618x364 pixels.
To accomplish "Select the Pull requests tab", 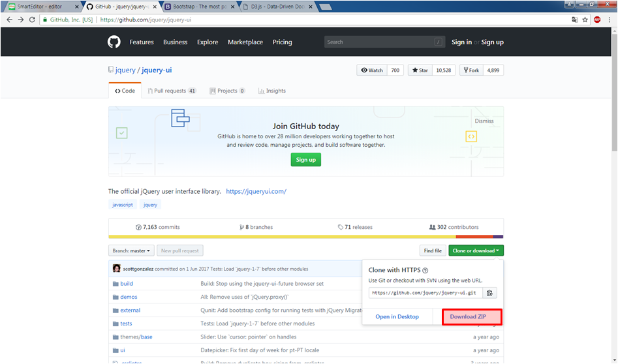I will 172,91.
